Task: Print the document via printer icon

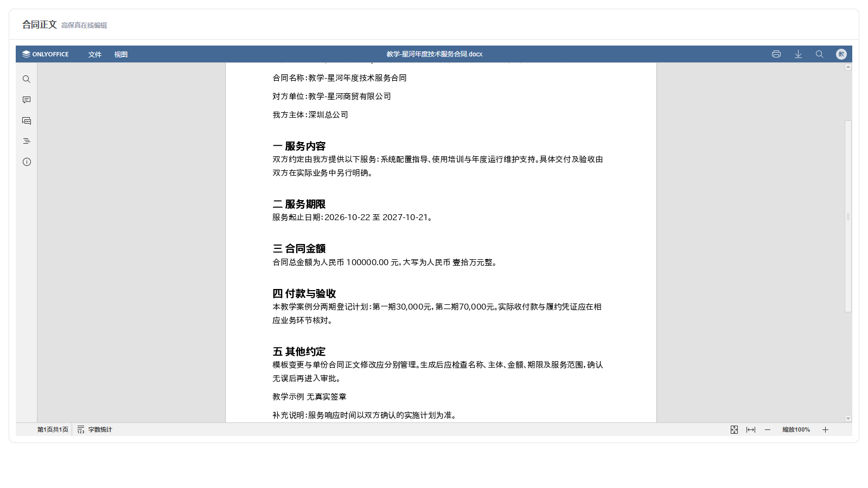Action: pyautogui.click(x=776, y=54)
